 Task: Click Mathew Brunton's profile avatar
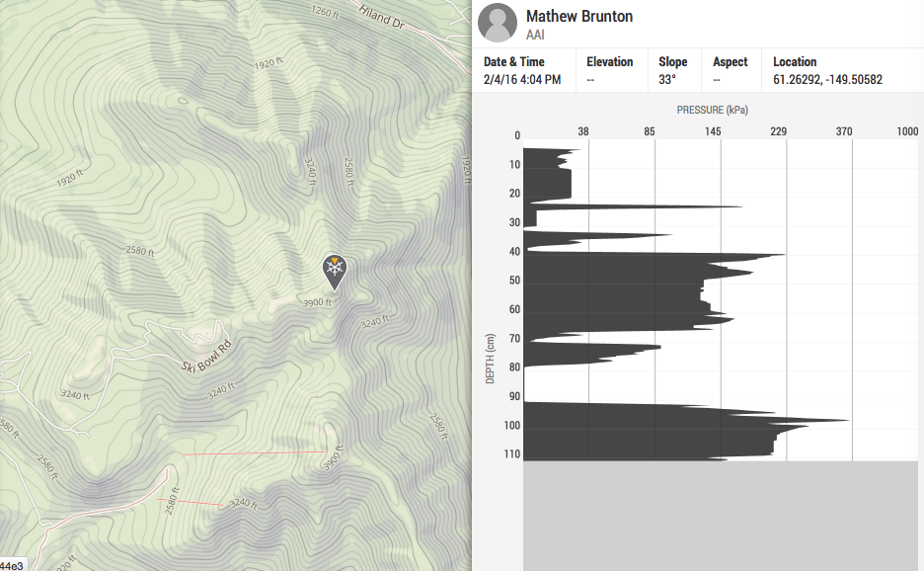[498, 23]
